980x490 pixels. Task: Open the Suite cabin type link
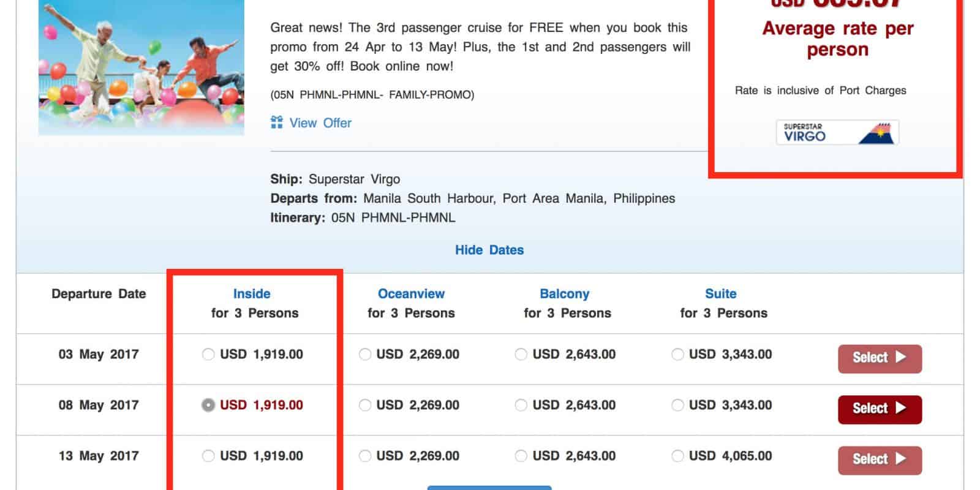pos(720,294)
